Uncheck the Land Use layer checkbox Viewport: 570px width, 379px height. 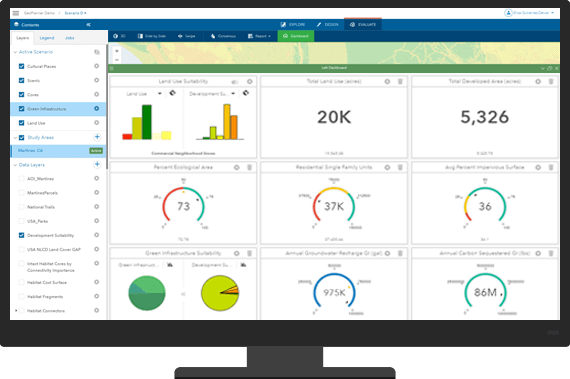pos(21,123)
